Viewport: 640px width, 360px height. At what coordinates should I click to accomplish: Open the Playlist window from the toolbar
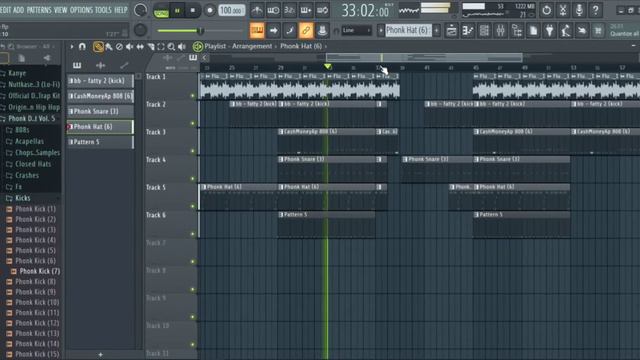(x=451, y=31)
